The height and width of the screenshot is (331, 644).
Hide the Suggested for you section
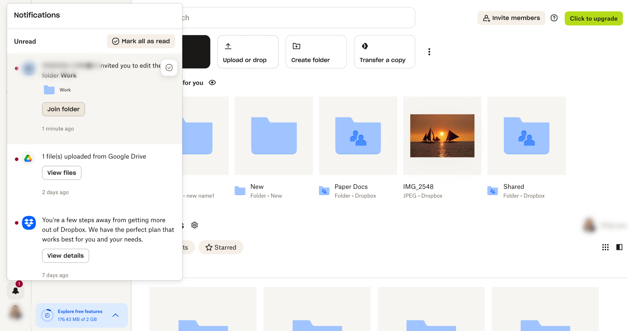pyautogui.click(x=212, y=83)
